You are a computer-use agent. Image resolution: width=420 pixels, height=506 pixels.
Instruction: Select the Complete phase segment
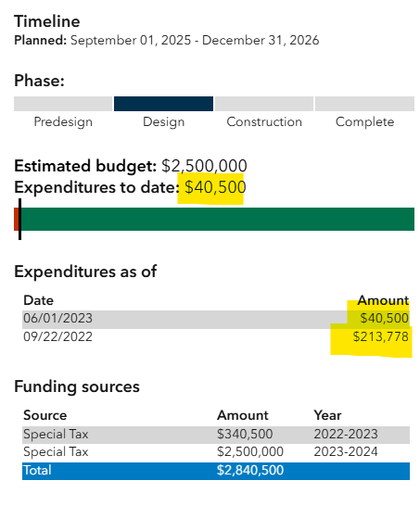364,104
